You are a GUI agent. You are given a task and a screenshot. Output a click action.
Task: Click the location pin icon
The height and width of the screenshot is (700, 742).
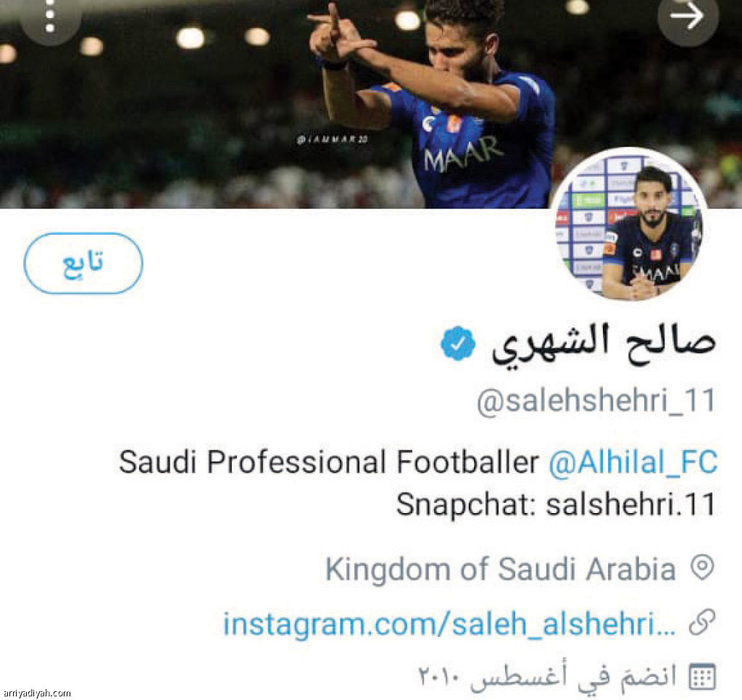[702, 567]
